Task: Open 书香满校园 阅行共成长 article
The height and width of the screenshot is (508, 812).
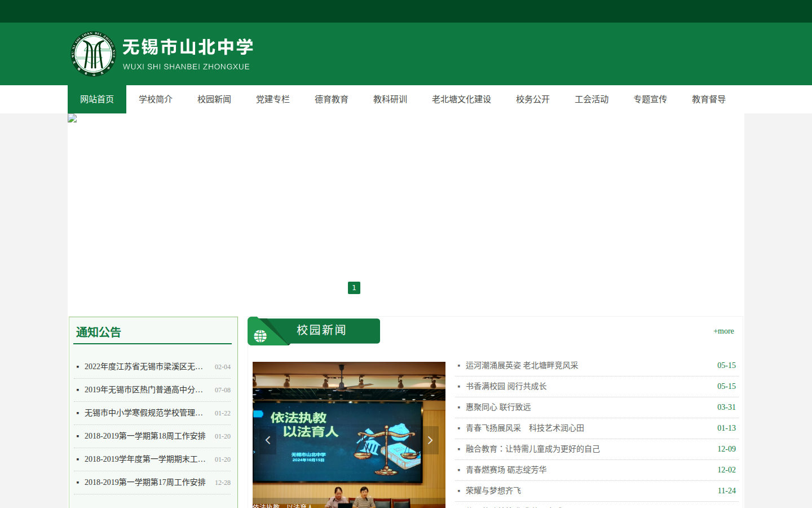Action: 506,387
